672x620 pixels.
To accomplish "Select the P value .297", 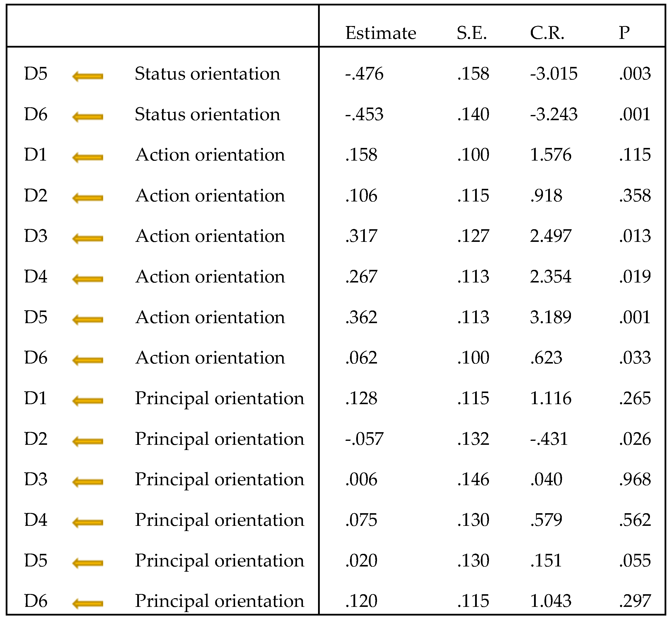I will tap(635, 601).
